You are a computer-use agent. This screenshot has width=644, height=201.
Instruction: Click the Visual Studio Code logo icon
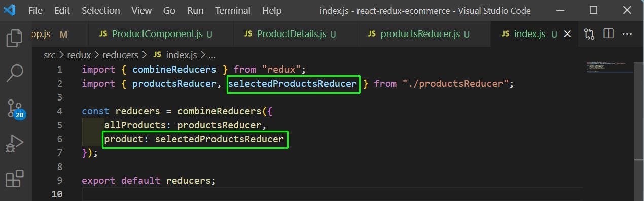9,10
